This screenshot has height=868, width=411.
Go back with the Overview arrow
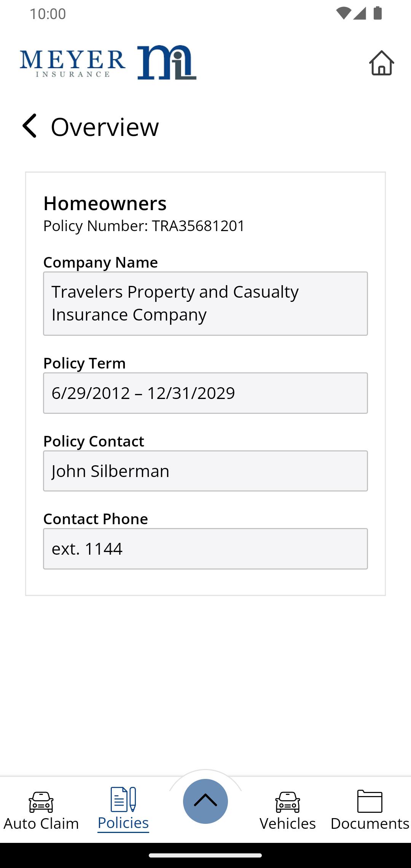point(29,126)
